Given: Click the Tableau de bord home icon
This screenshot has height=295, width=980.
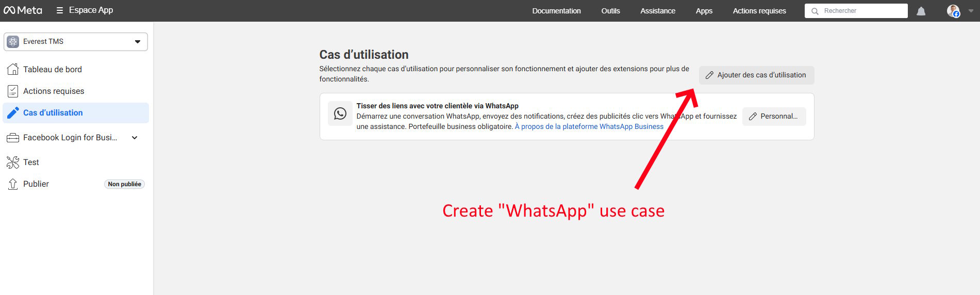Looking at the screenshot, I should 13,69.
